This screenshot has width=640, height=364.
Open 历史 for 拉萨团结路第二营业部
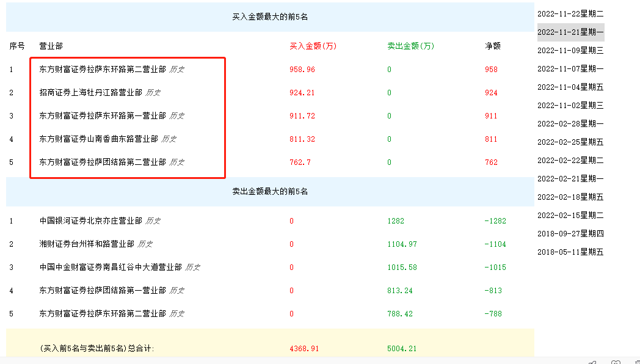point(176,162)
